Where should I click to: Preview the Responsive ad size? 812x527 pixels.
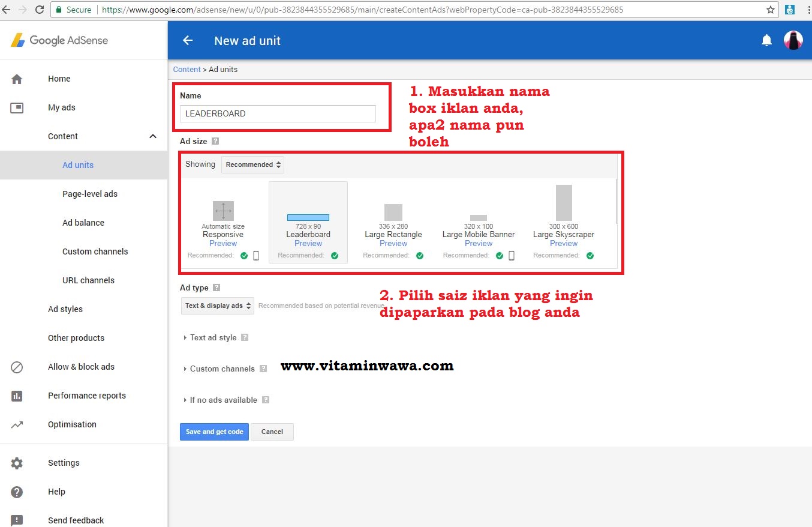coord(223,243)
